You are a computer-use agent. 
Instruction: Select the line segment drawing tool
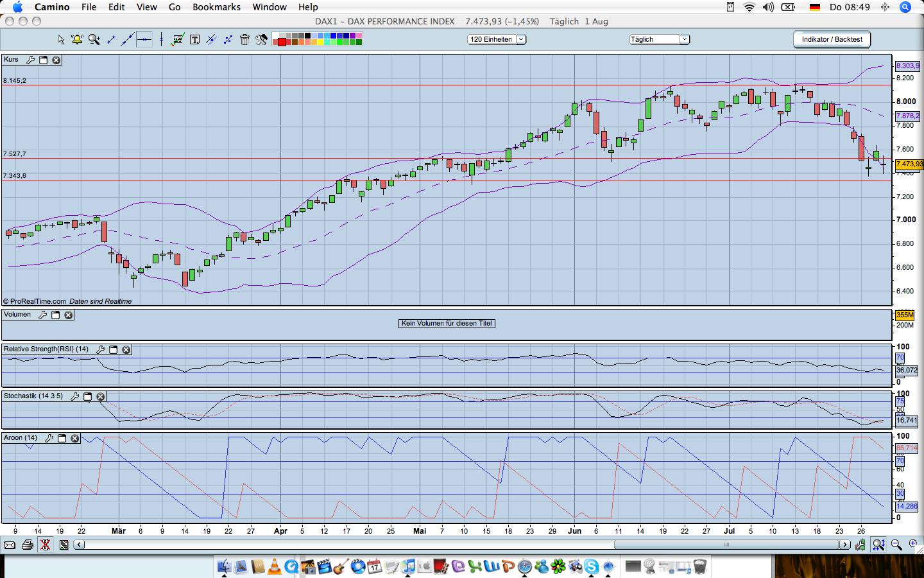(x=111, y=40)
